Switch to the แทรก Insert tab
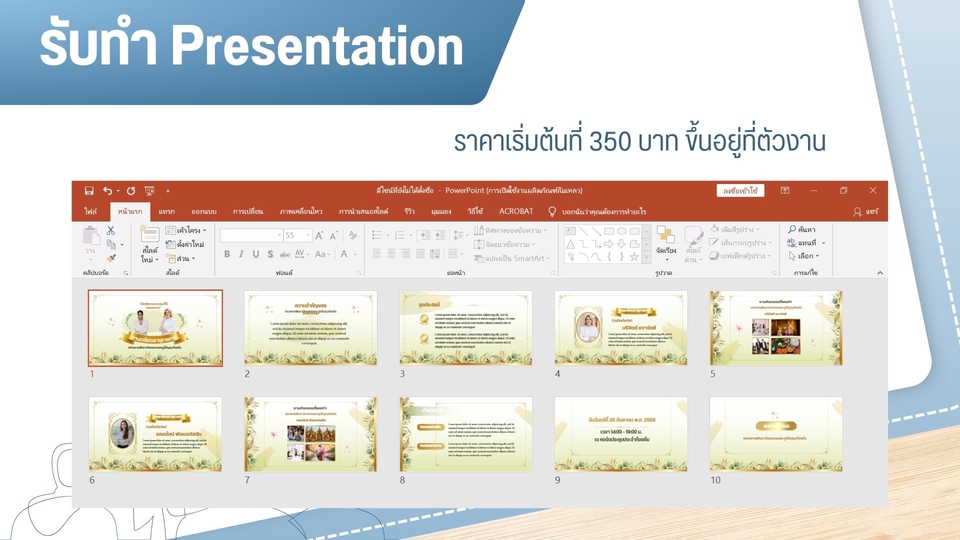Image resolution: width=960 pixels, height=540 pixels. tap(167, 211)
